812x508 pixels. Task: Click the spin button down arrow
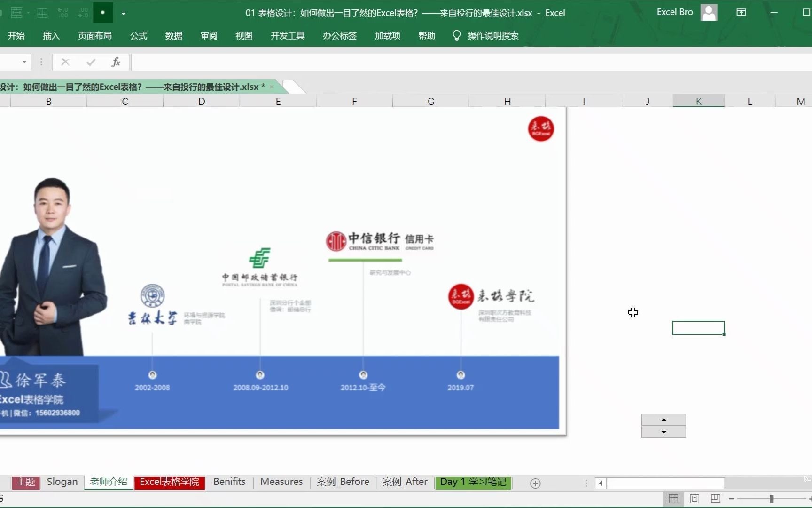(664, 432)
